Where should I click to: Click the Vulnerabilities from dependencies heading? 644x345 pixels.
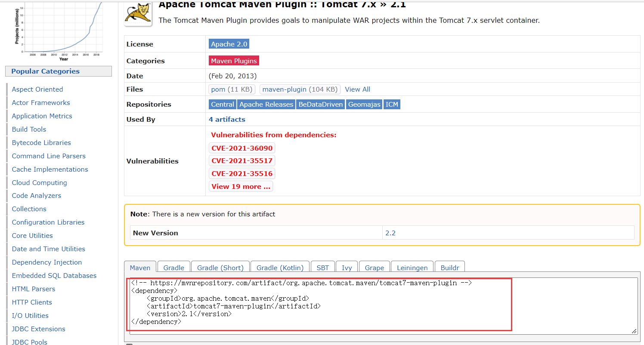[x=274, y=135]
